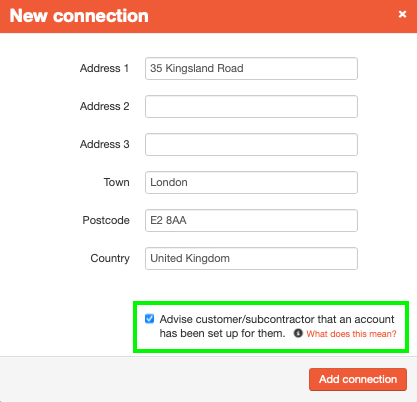Click the Country label
This screenshot has width=417, height=402.
(x=110, y=258)
